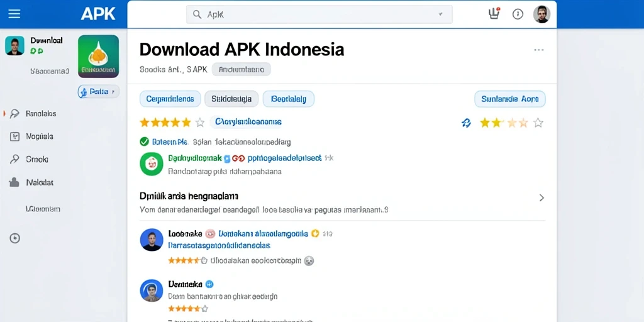Open the 'Nogilala' sidebar item
Viewport: 644px width, 322px height.
40,136
